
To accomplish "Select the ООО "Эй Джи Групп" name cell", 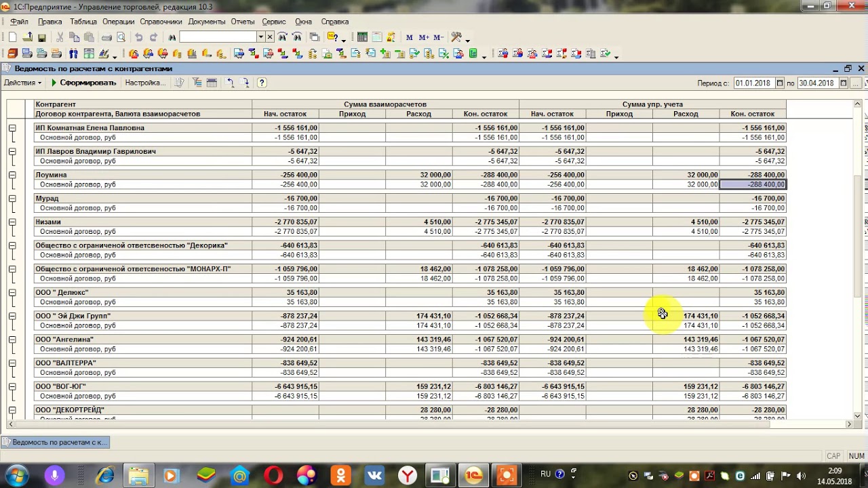I will tap(142, 316).
